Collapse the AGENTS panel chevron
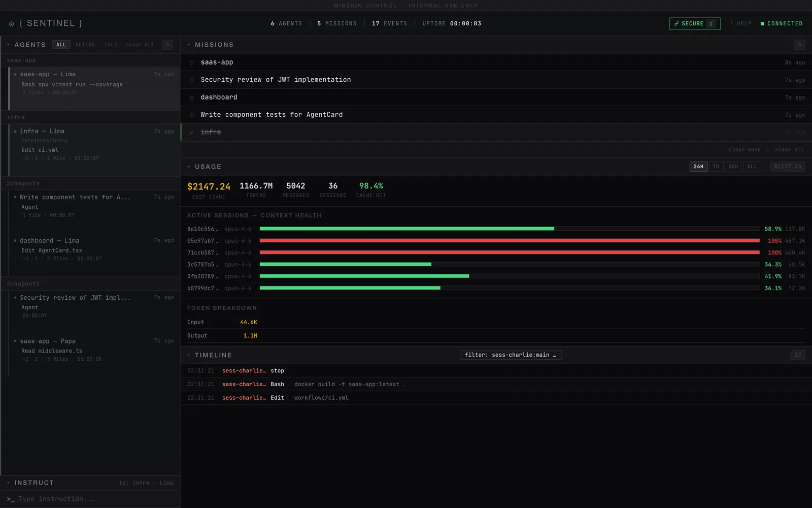The height and width of the screenshot is (508, 812). (9, 45)
